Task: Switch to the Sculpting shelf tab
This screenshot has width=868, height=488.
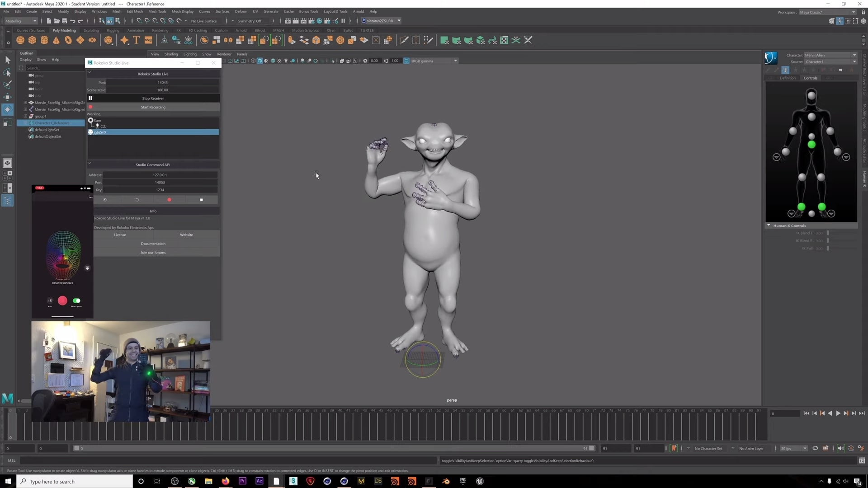Action: click(91, 30)
